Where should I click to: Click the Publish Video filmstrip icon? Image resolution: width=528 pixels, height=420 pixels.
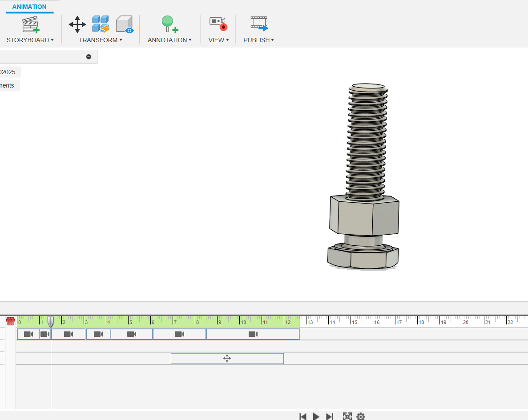pos(259,24)
